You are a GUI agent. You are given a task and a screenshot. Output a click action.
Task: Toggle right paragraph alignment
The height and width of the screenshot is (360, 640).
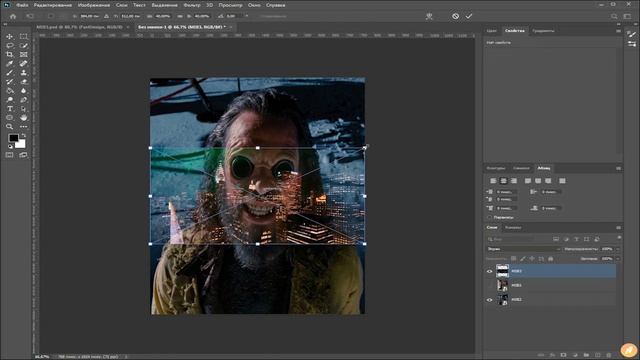pos(513,181)
